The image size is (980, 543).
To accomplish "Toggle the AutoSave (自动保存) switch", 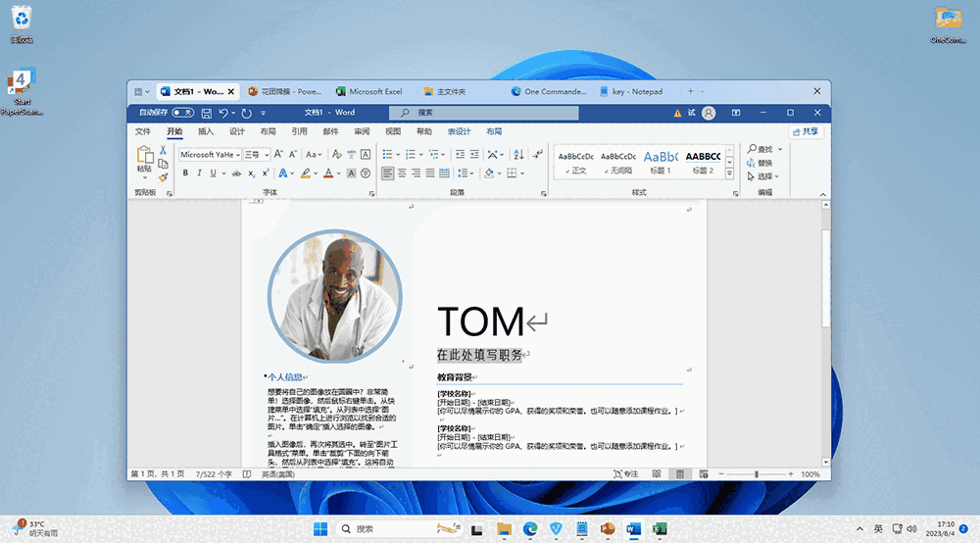I will click(x=181, y=113).
